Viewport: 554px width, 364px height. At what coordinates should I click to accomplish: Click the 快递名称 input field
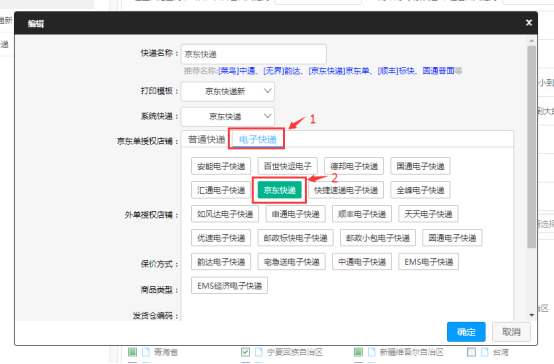[x=254, y=54]
